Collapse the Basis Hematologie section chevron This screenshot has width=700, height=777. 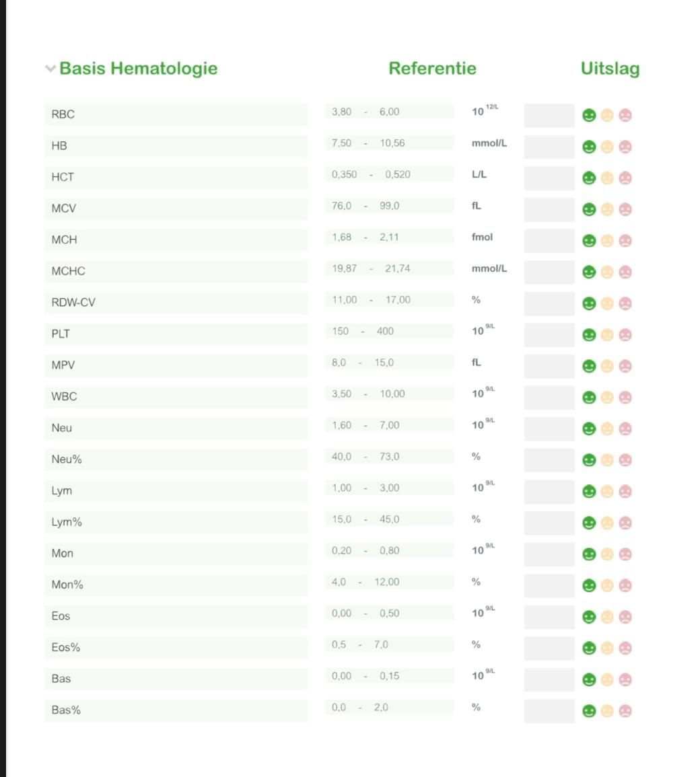[50, 69]
